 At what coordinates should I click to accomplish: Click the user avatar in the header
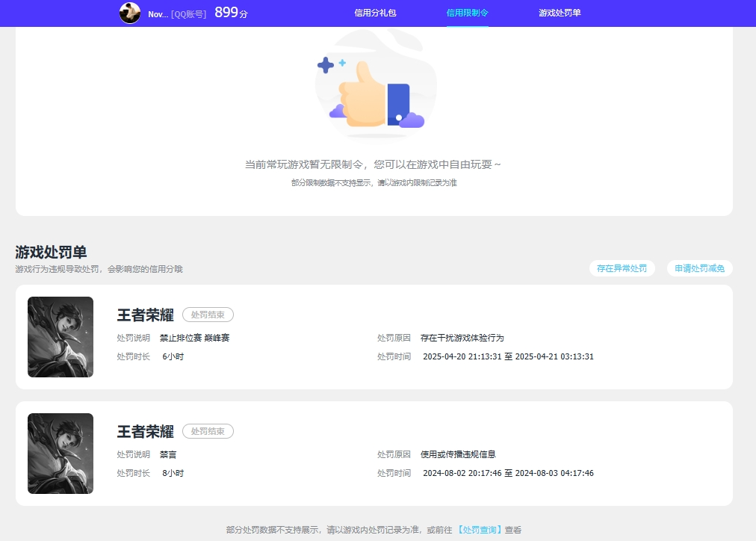(130, 13)
